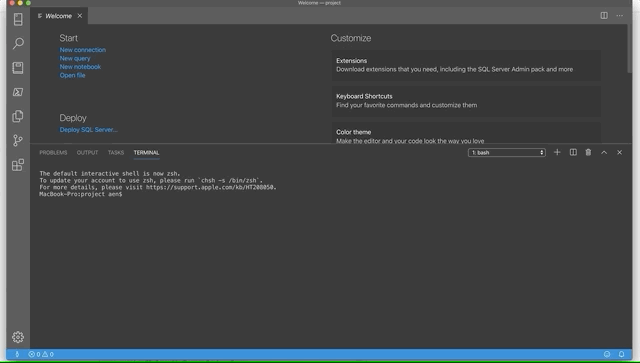The height and width of the screenshot is (363, 640).
Task: Switch to the OUTPUT panel tab
Action: tap(87, 152)
